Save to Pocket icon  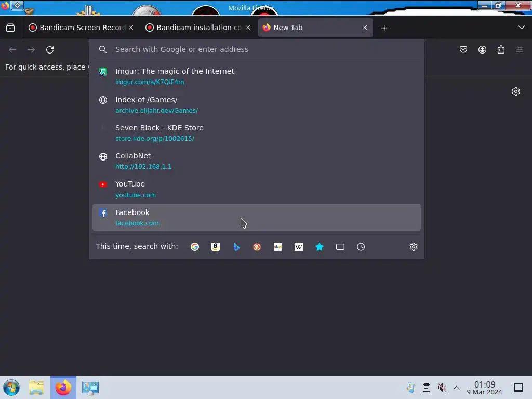(x=463, y=49)
